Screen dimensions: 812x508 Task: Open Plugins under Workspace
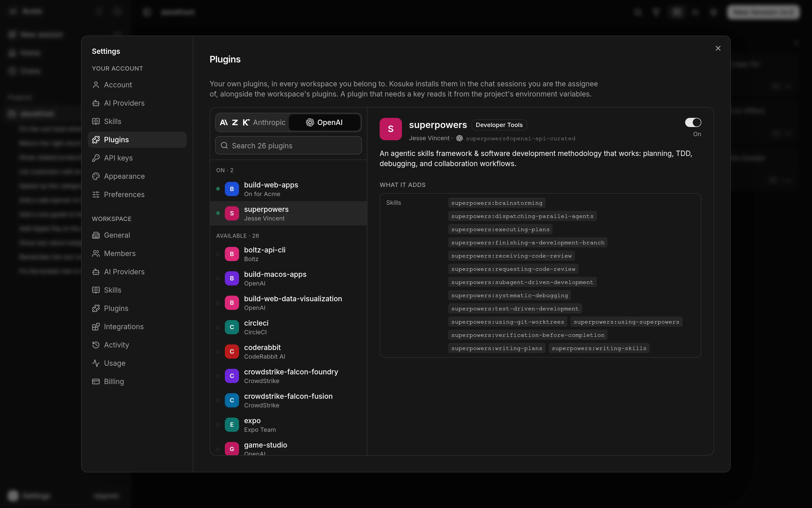[137, 308]
